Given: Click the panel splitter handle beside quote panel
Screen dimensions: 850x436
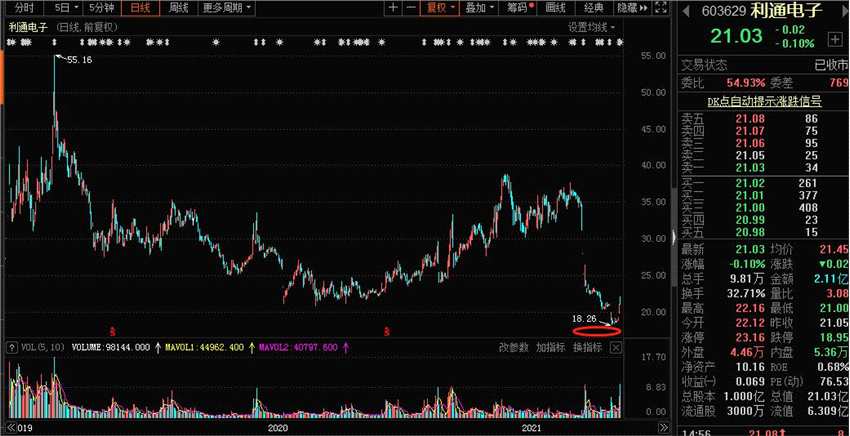Looking at the screenshot, I should tap(674, 237).
